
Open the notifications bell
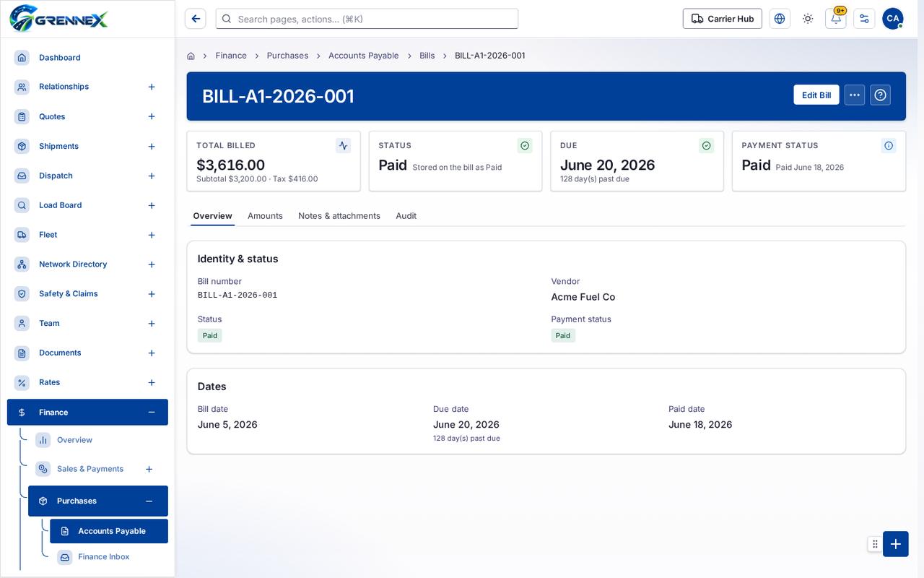pos(836,19)
